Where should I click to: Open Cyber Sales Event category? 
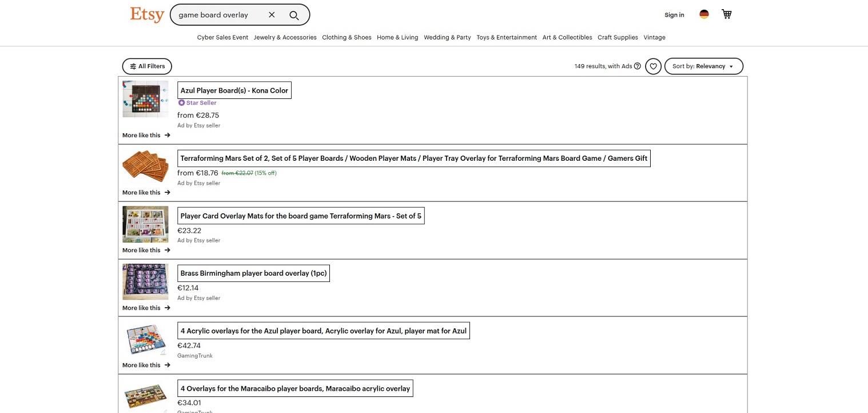pyautogui.click(x=222, y=37)
